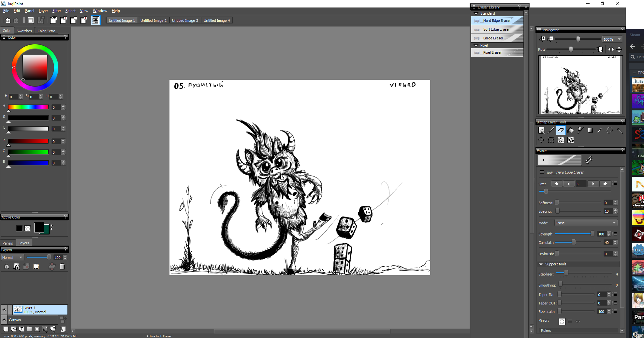This screenshot has width=644, height=338.
Task: Select the Rectangular selection tool
Action: pos(551,140)
